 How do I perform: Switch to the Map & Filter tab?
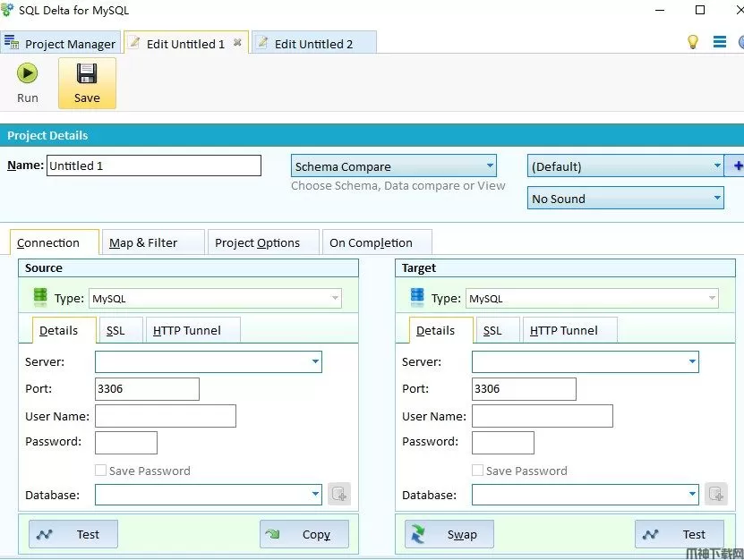click(x=143, y=242)
